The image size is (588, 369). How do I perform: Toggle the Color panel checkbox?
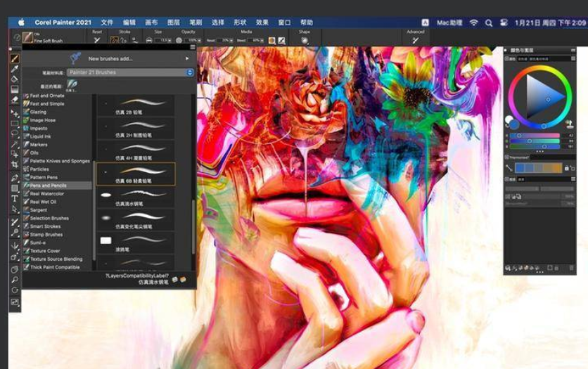click(x=507, y=59)
